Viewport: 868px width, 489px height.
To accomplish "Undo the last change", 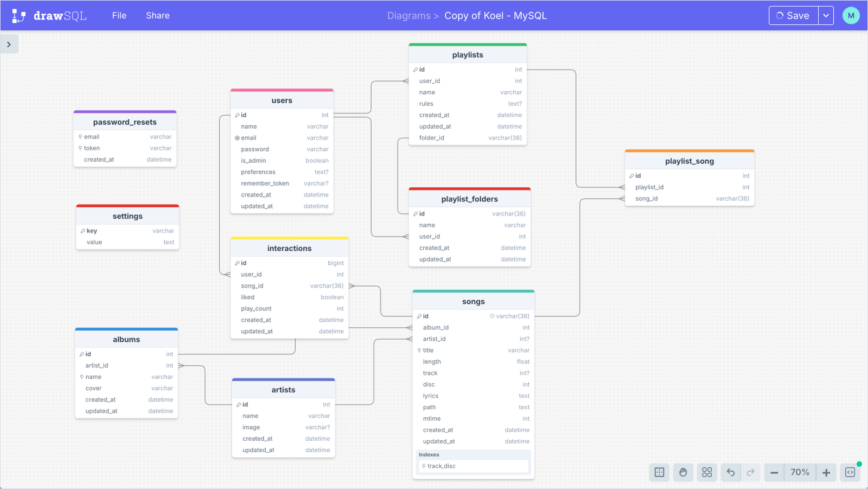I will click(731, 472).
